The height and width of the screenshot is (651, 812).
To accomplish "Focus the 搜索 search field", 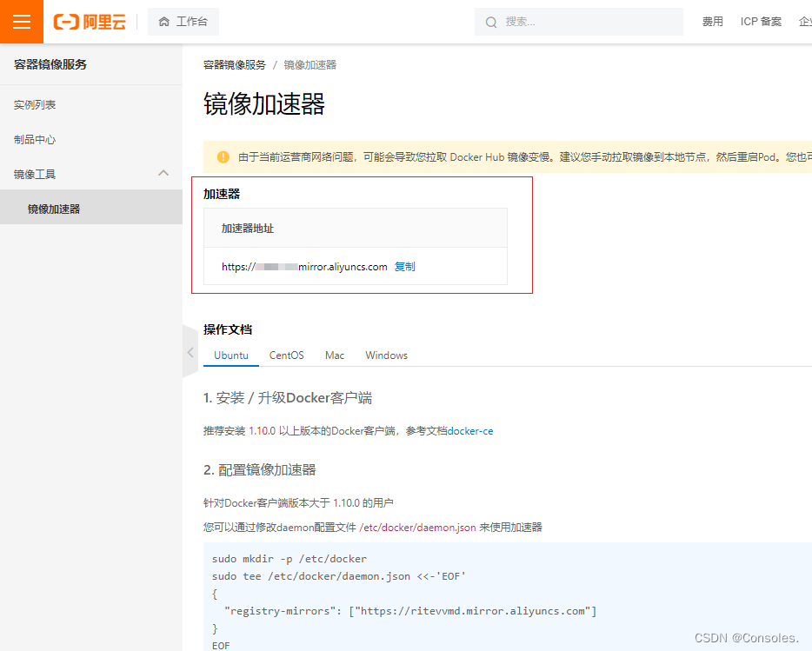I will (578, 22).
